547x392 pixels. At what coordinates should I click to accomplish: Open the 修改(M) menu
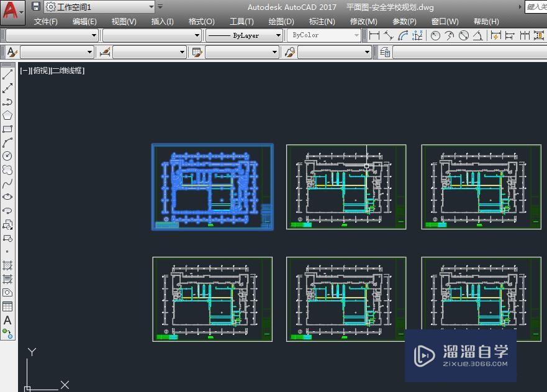[363, 22]
